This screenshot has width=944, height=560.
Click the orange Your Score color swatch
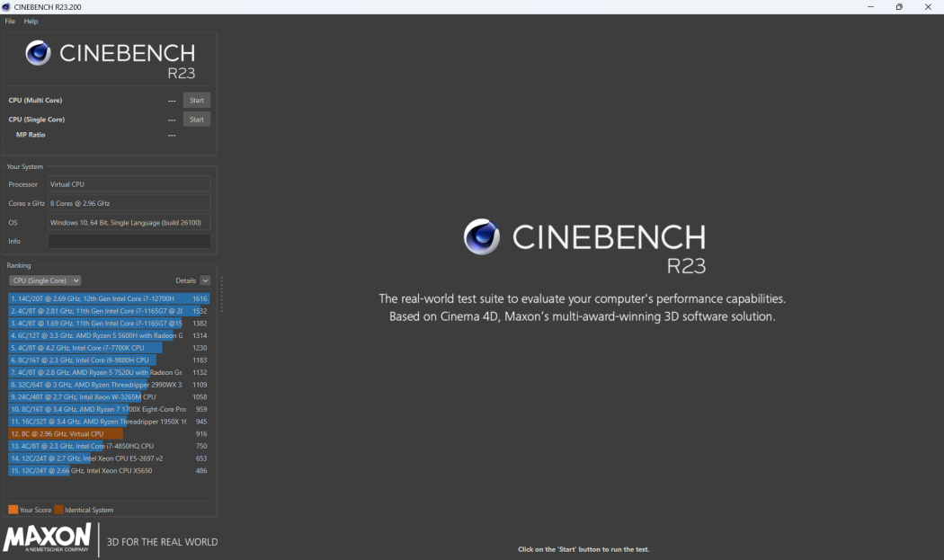13,510
